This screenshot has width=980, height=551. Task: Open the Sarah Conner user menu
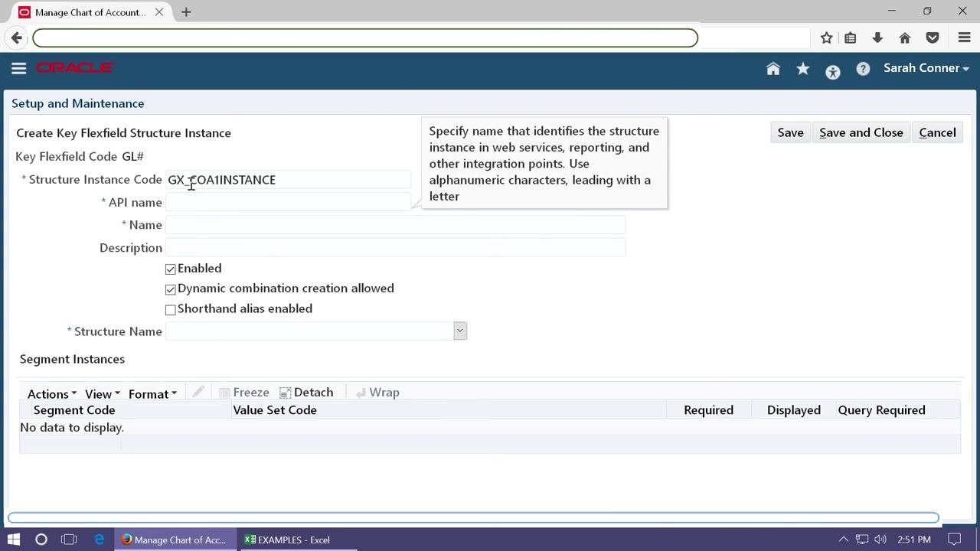pyautogui.click(x=926, y=68)
